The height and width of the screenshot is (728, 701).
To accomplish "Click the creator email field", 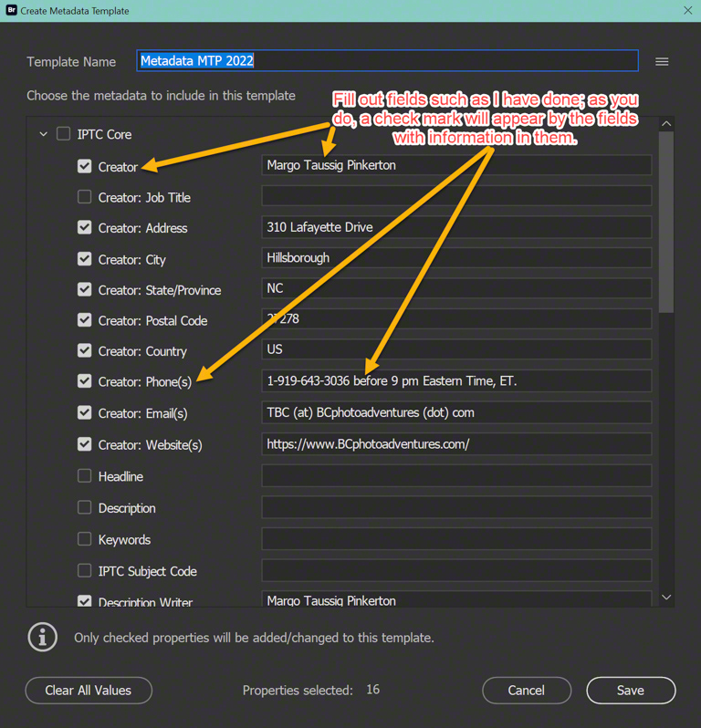I will click(456, 412).
